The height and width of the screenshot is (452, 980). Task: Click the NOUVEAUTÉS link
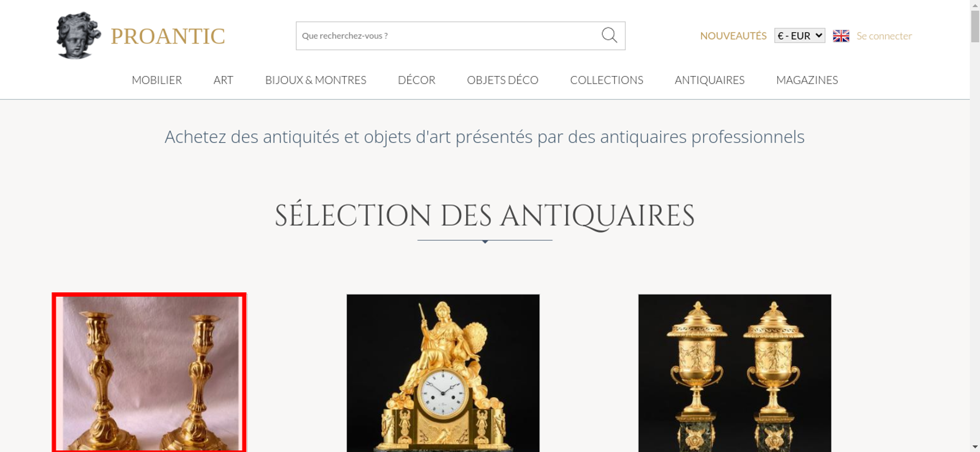pos(733,36)
